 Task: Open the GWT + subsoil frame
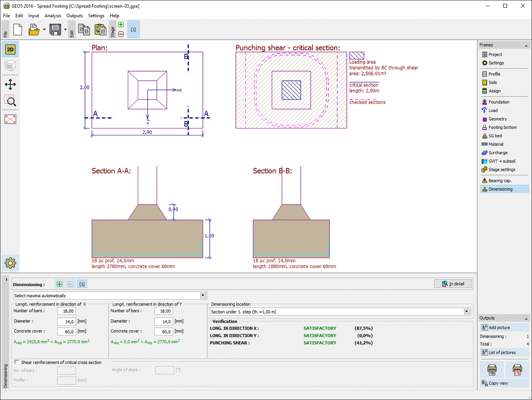click(499, 161)
